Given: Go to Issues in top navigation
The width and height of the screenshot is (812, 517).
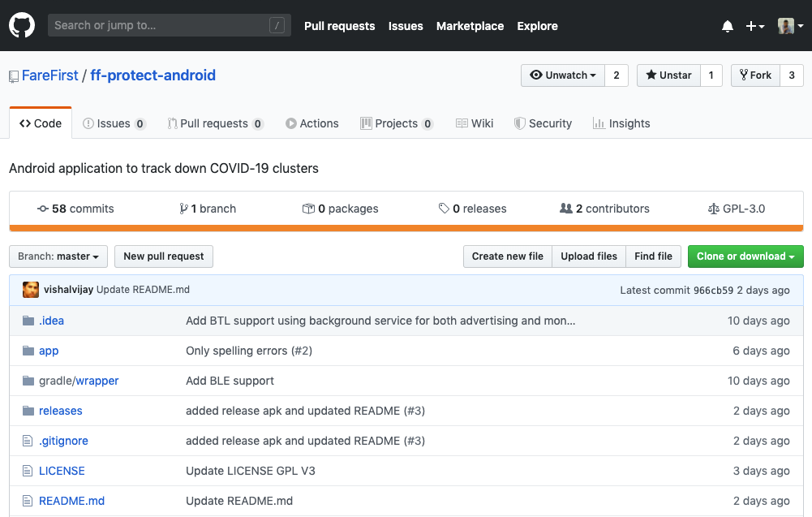Looking at the screenshot, I should tap(406, 26).
